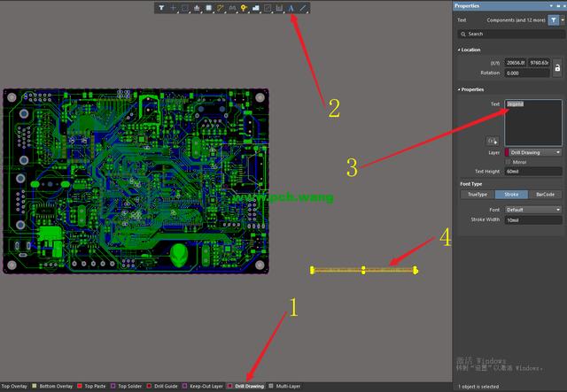Switch to the Top Paste layer tab
Viewport: 567px width, 392px height.
95,386
